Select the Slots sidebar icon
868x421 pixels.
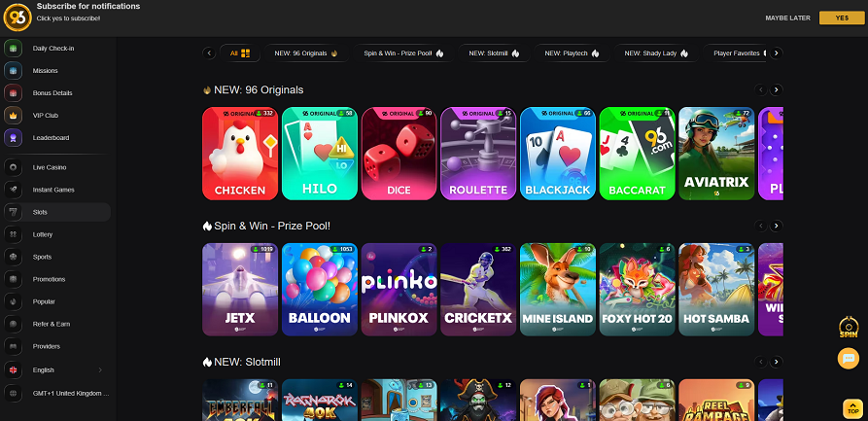pyautogui.click(x=13, y=212)
